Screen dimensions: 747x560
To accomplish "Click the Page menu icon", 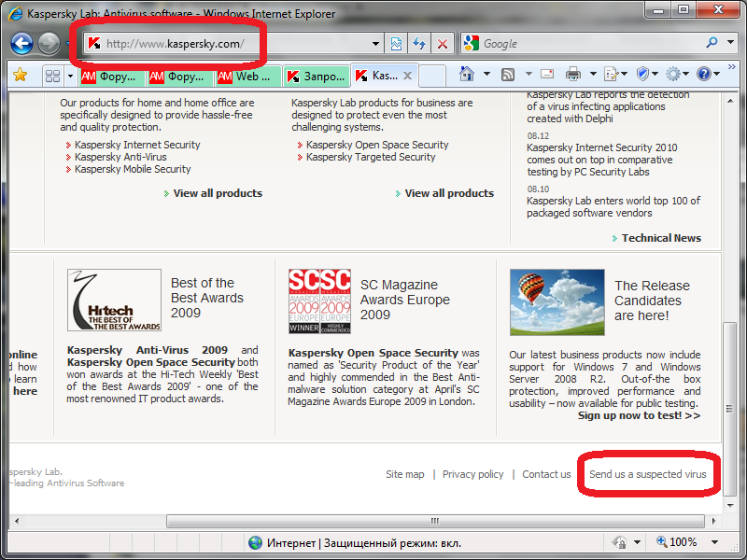I will (x=611, y=75).
